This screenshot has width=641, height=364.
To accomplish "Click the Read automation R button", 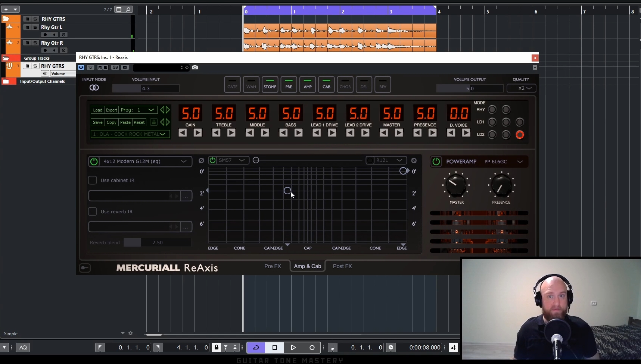I will coord(100,68).
